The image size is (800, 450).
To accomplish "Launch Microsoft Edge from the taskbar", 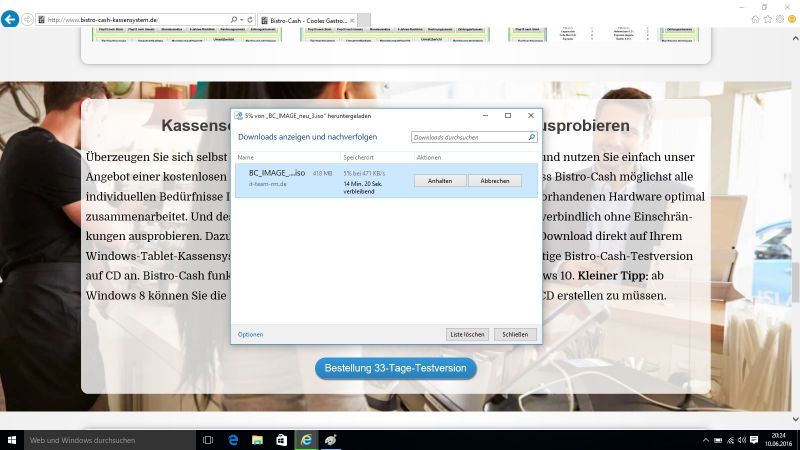I will click(233, 440).
